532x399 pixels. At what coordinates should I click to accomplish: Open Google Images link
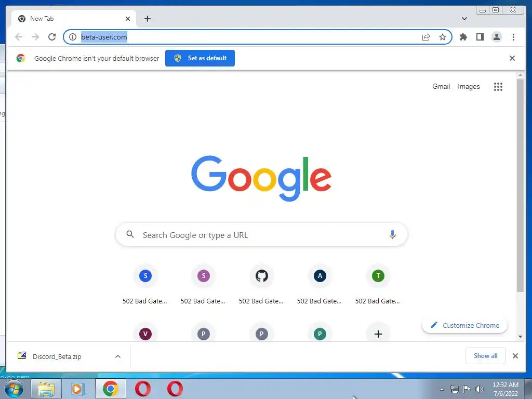[x=469, y=87]
